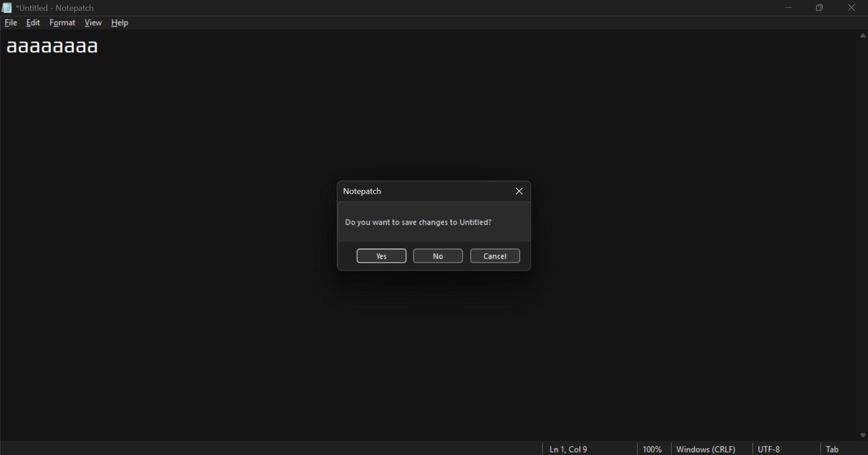The image size is (868, 455).
Task: Click the Notepatch app icon in title bar
Action: [7, 8]
